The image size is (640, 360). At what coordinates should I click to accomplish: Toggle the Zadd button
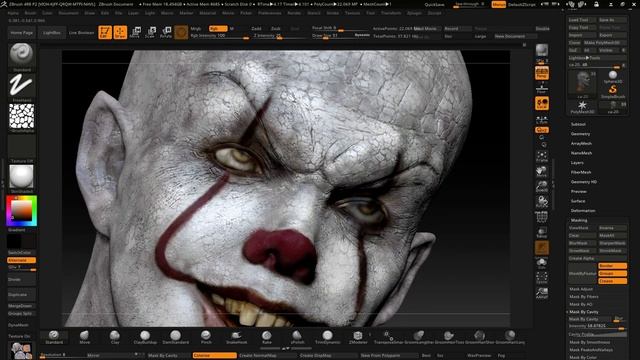click(256, 29)
